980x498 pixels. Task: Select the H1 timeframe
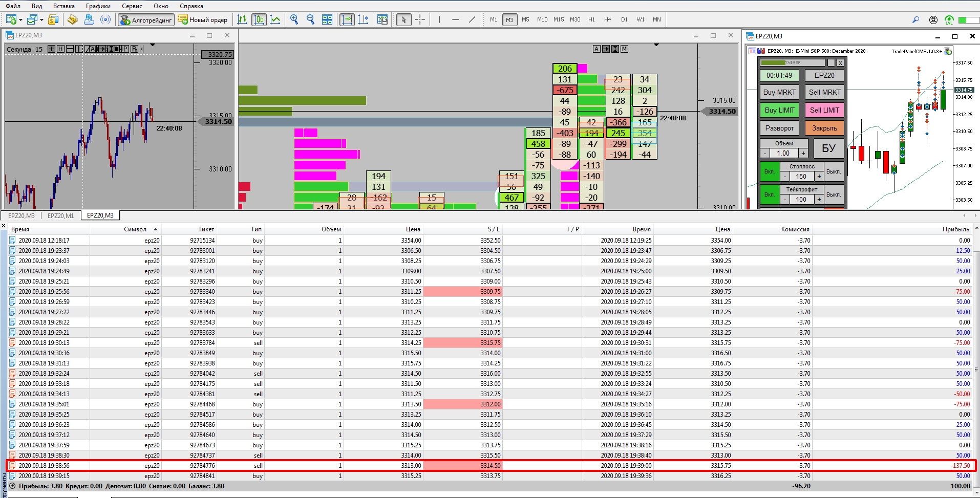[x=591, y=19]
